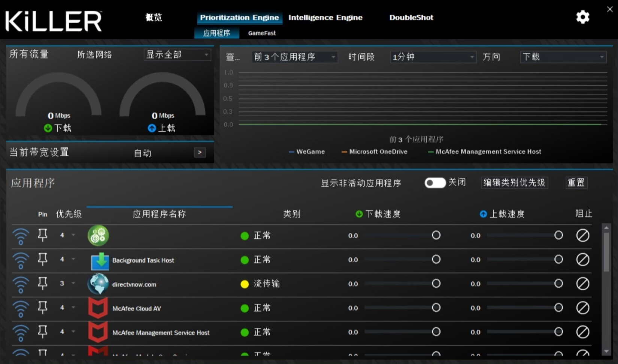The height and width of the screenshot is (364, 618).
Task: Switch to the GameFast tab
Action: (261, 33)
